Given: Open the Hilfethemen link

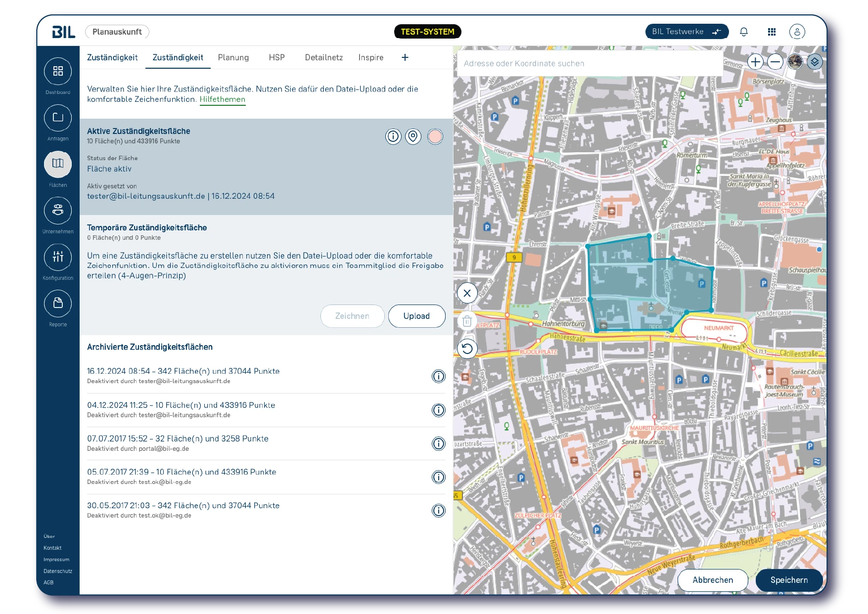Looking at the screenshot, I should [x=222, y=99].
